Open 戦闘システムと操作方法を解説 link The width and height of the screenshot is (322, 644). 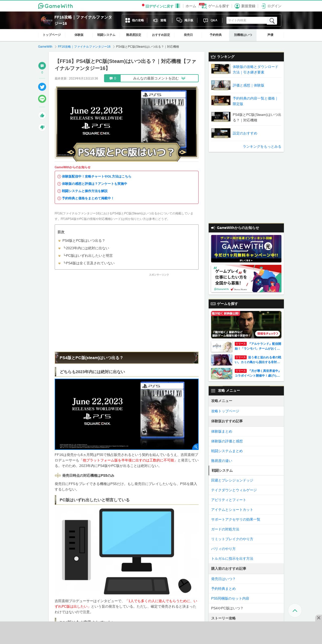tap(85, 191)
